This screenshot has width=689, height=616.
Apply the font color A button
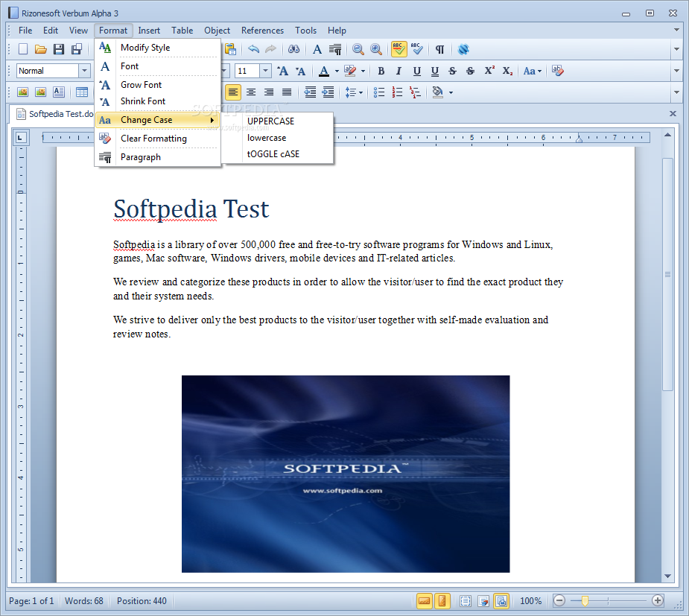click(324, 71)
